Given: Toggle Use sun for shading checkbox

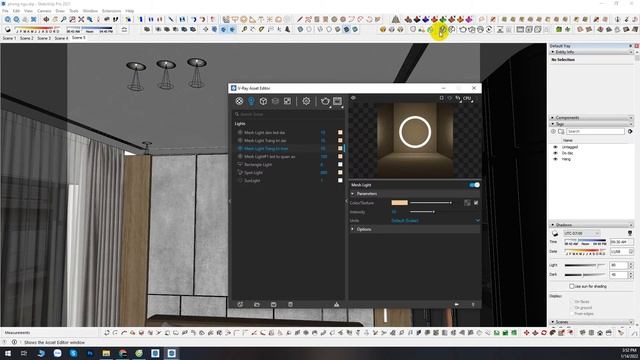Looking at the screenshot, I should [571, 287].
